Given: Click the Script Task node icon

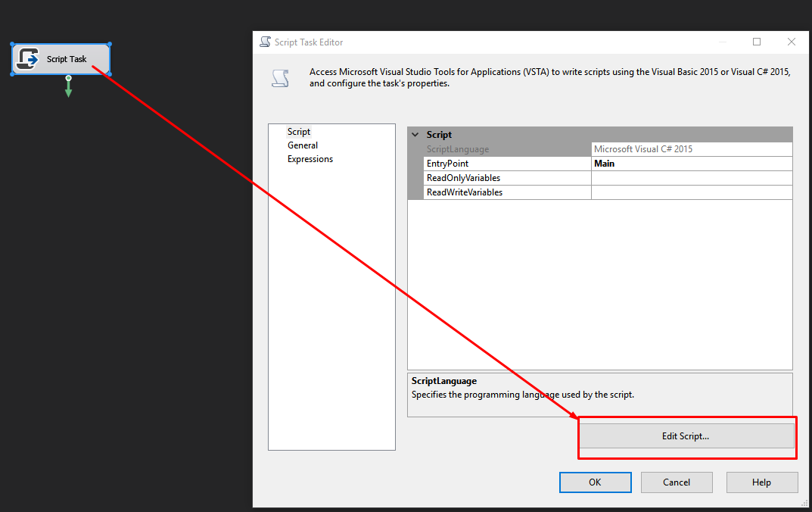Looking at the screenshot, I should coord(28,59).
